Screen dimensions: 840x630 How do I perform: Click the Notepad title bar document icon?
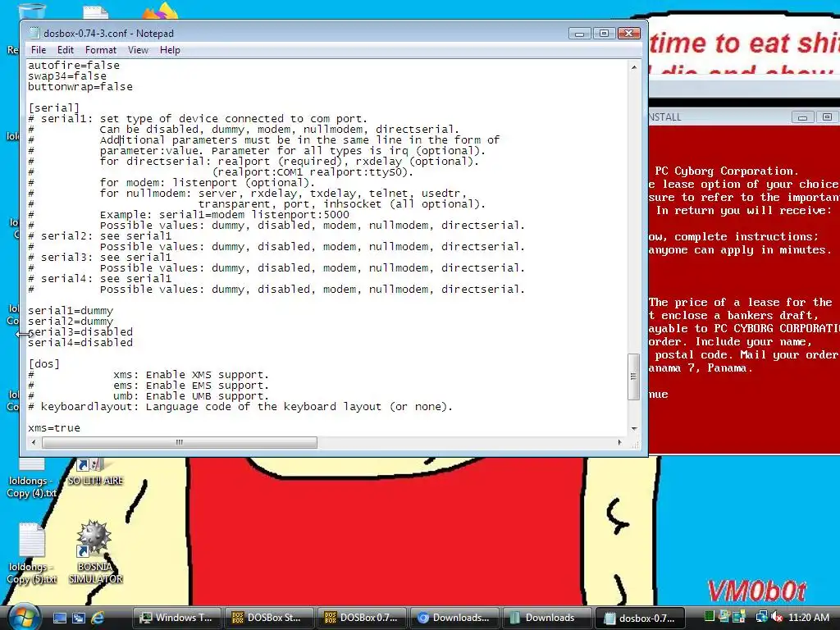pyautogui.click(x=34, y=33)
